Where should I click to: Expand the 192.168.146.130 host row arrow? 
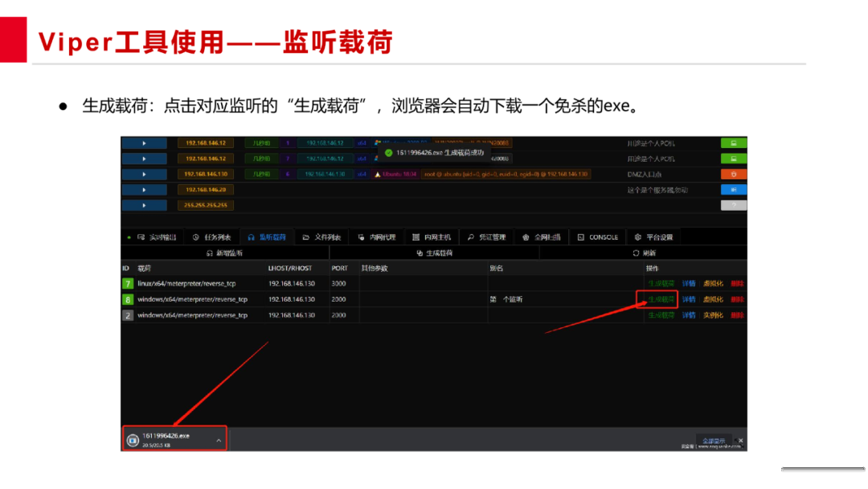pos(144,174)
